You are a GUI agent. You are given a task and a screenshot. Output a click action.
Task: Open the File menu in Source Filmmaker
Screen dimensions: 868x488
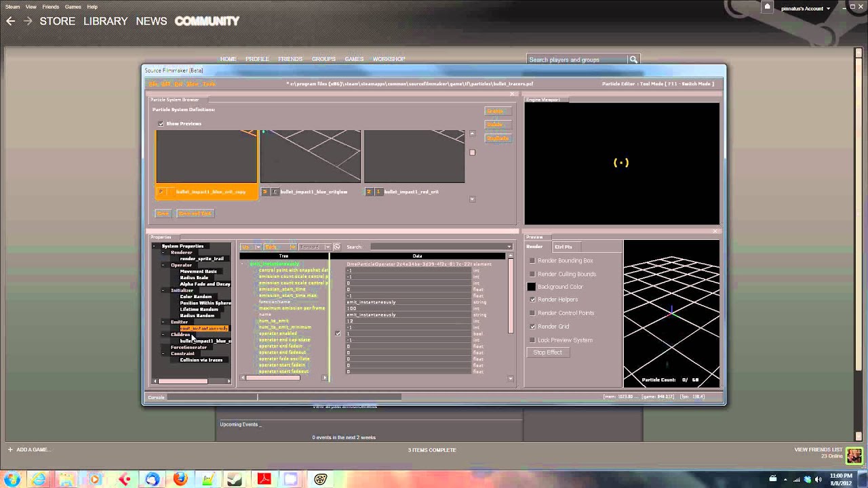click(153, 84)
